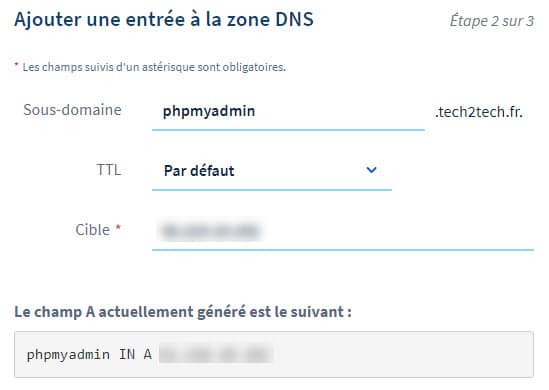Click the red asterisk next to Cible

click(x=118, y=228)
